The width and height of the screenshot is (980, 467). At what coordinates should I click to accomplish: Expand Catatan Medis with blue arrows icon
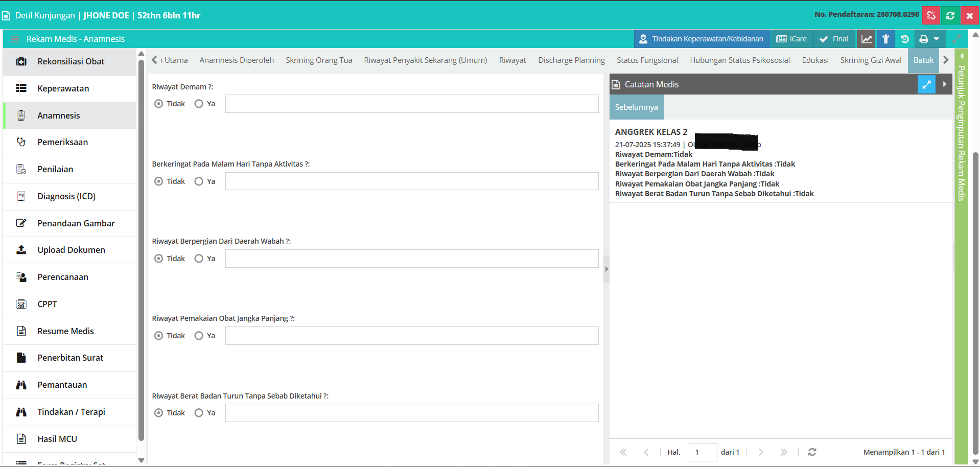pos(926,84)
